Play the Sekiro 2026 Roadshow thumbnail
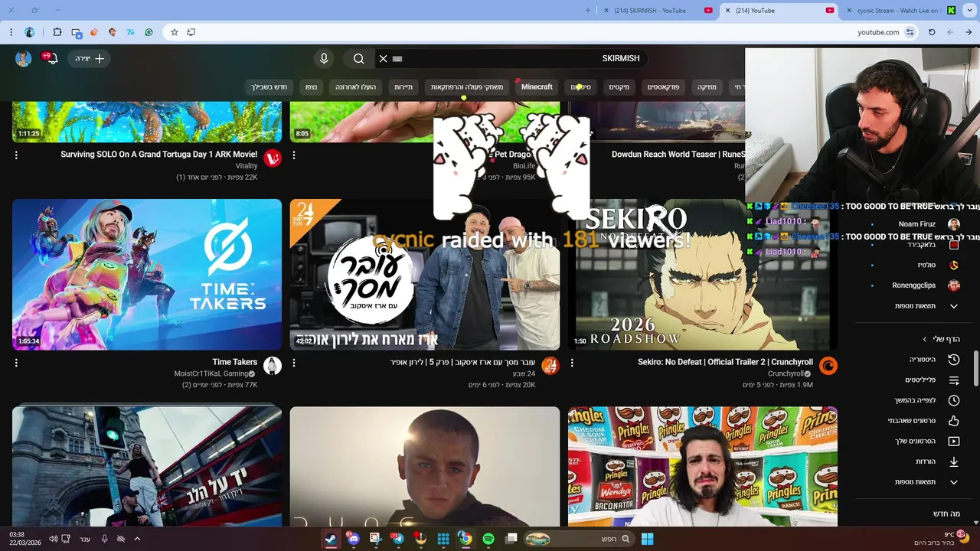This screenshot has width=980, height=551. (703, 275)
